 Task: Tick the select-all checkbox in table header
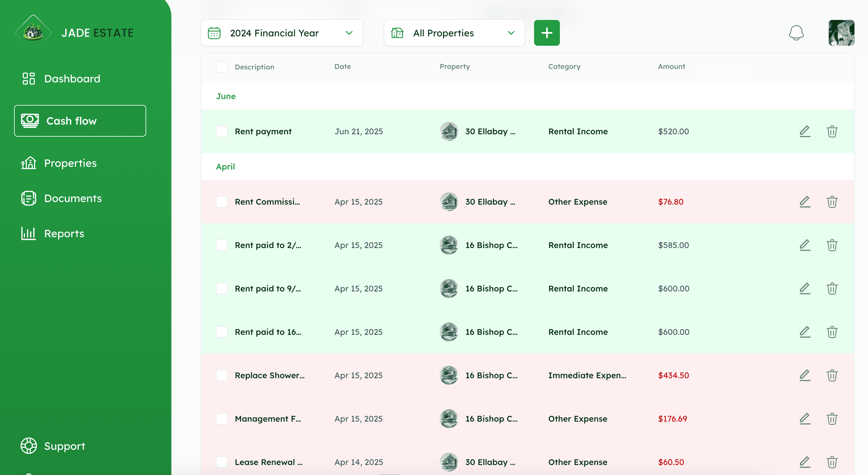(222, 67)
